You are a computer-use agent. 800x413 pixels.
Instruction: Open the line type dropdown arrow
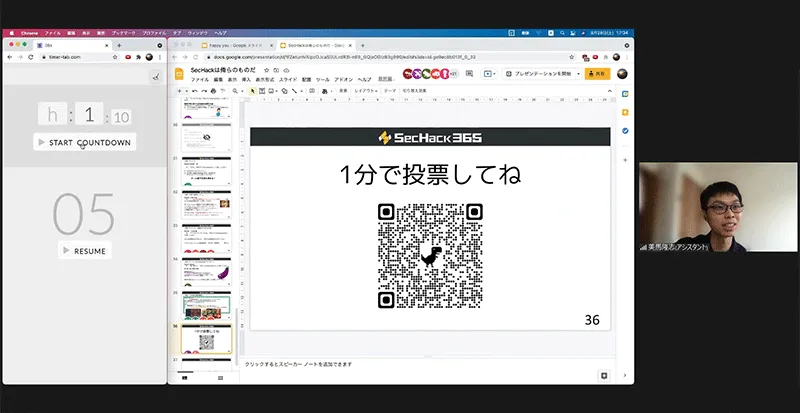[301, 91]
